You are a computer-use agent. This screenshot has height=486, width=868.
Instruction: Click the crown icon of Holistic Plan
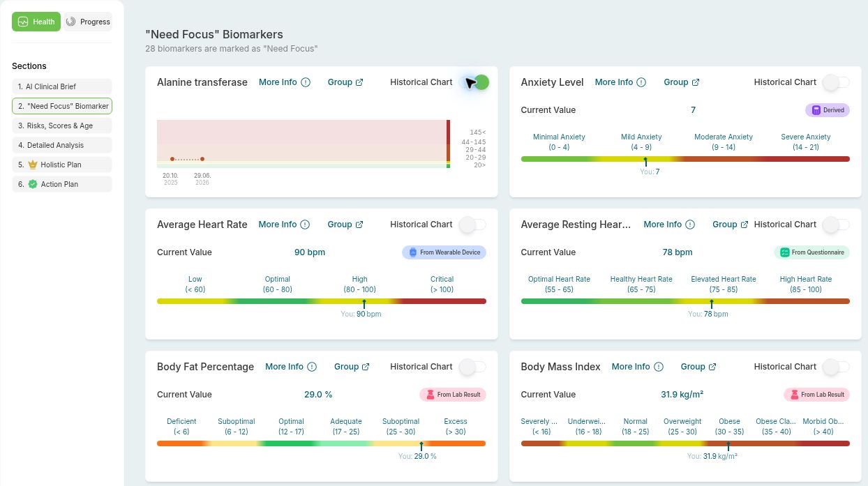pyautogui.click(x=33, y=165)
